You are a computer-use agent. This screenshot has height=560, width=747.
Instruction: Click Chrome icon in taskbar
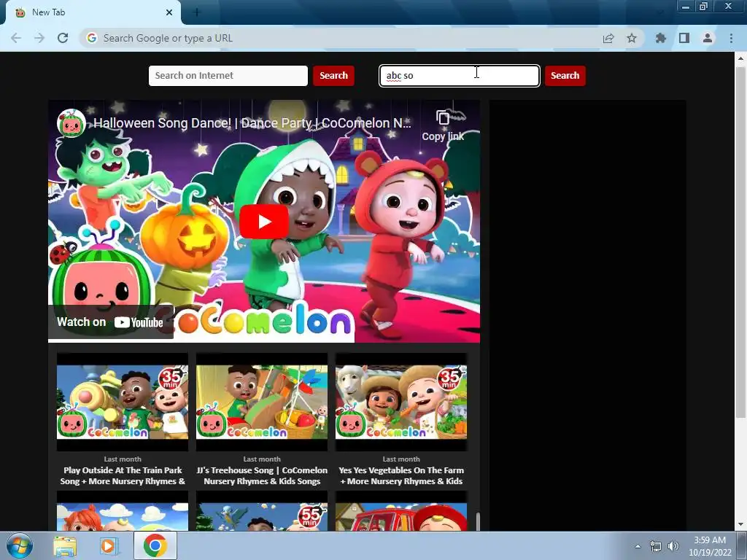[155, 545]
